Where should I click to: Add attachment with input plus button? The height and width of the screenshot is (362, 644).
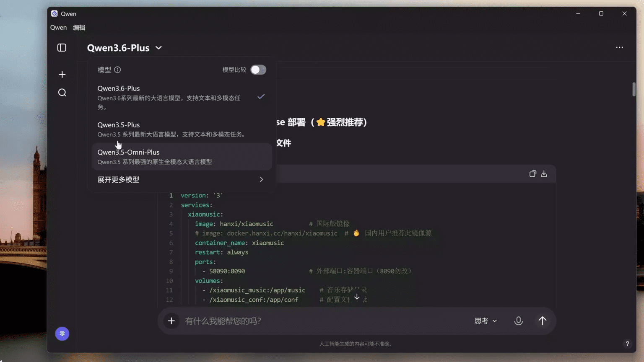point(171,321)
